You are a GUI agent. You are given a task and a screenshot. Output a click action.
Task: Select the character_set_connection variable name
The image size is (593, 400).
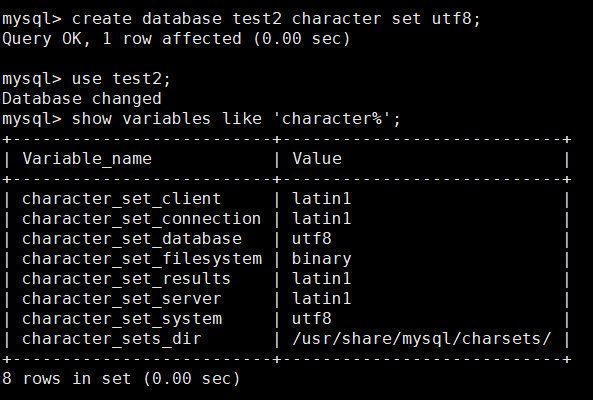point(141,219)
